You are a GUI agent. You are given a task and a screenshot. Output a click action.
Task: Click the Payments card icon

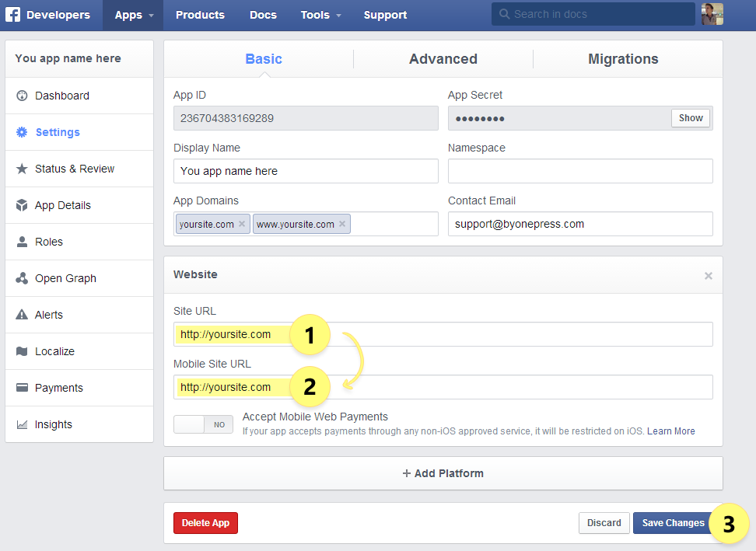[22, 388]
